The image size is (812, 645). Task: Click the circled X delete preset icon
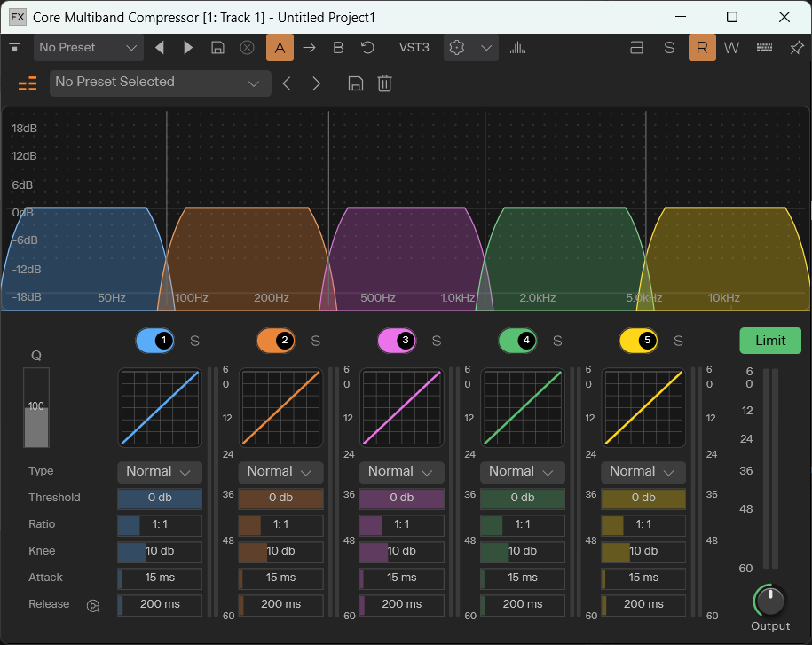pyautogui.click(x=247, y=48)
